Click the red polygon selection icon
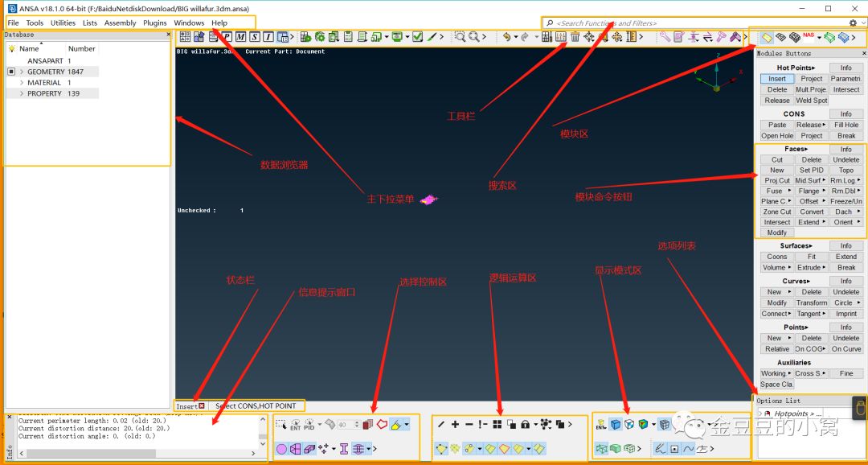This screenshot has width=868, height=465. (382, 425)
